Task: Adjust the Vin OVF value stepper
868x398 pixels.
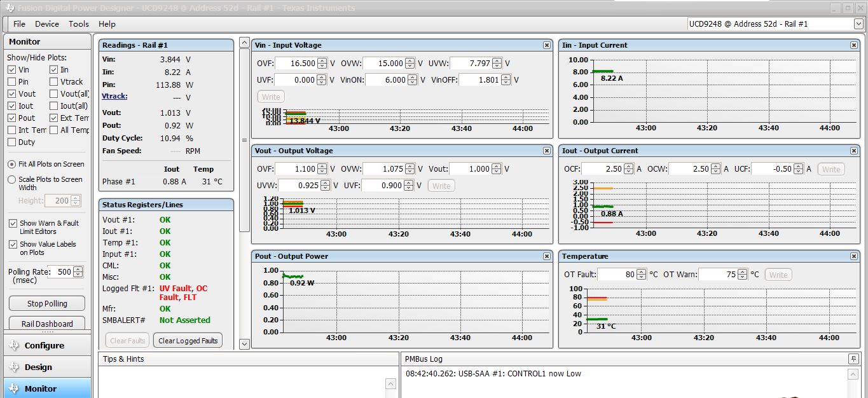Action: (322, 64)
